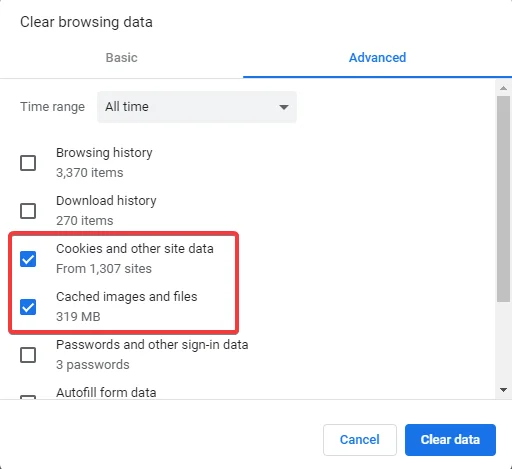Viewport: 512px width, 469px height.
Task: Click 'Passwords and other sign-in data' label
Action: [x=152, y=345]
